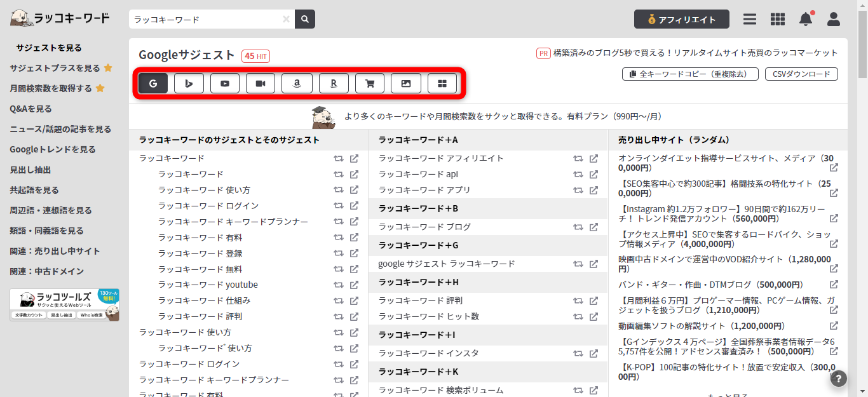Click ラッコキーワード 無料 suggestion
The height and width of the screenshot is (397, 868).
click(x=200, y=269)
